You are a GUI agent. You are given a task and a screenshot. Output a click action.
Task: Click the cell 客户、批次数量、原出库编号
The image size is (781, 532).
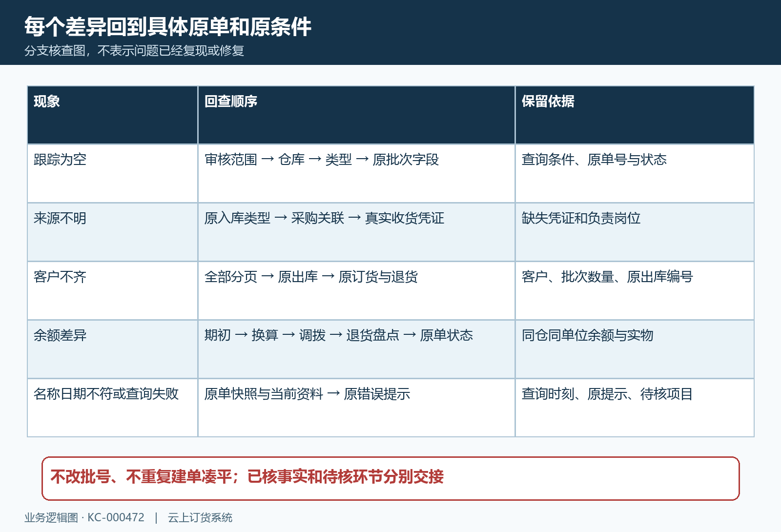click(635, 291)
